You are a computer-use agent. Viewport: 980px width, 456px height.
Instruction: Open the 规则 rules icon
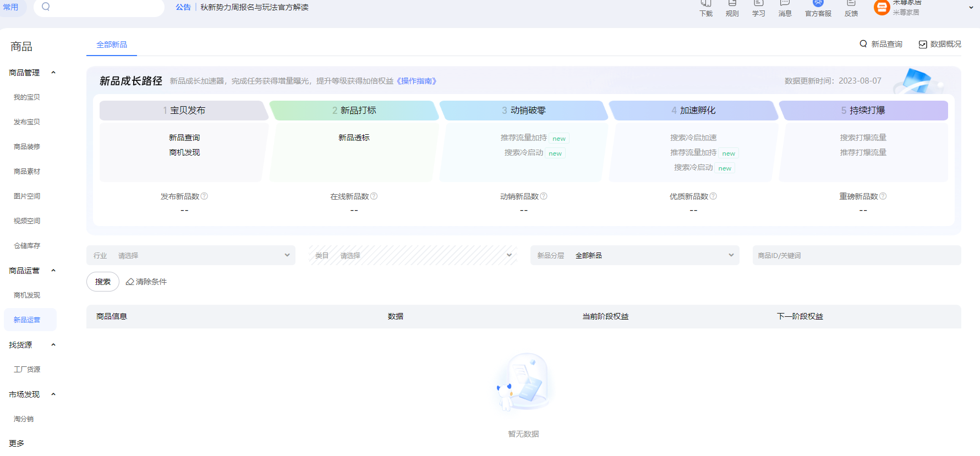coord(732,4)
